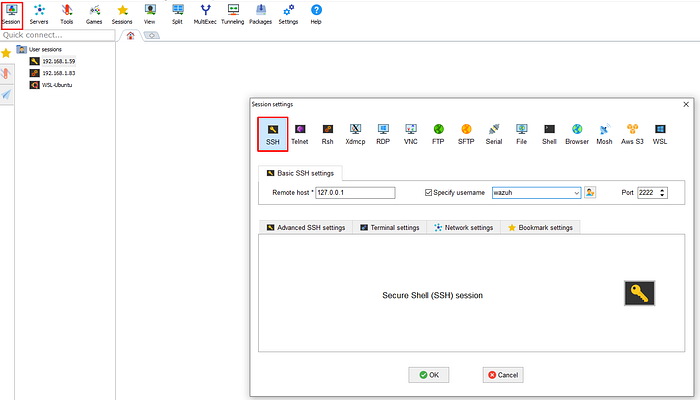Click OK to confirm session settings

[429, 375]
